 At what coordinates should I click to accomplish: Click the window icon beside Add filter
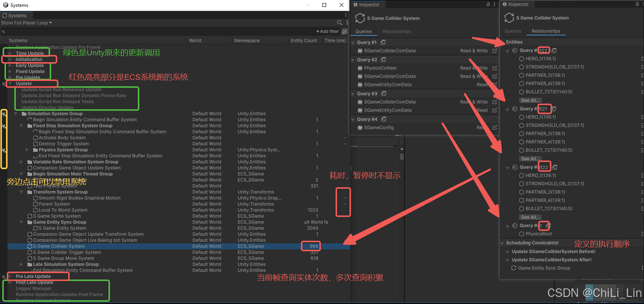(345, 31)
